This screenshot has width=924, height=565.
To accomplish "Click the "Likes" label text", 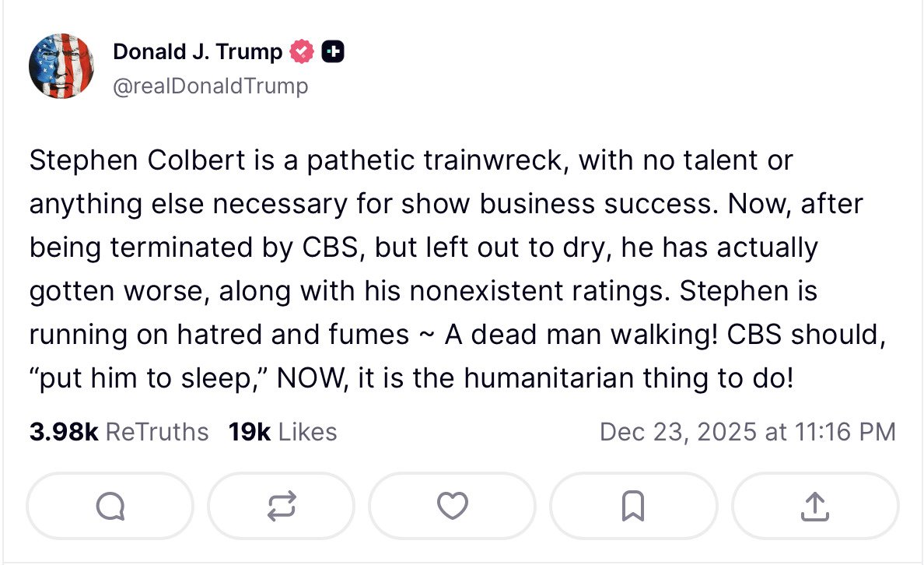I will (307, 432).
